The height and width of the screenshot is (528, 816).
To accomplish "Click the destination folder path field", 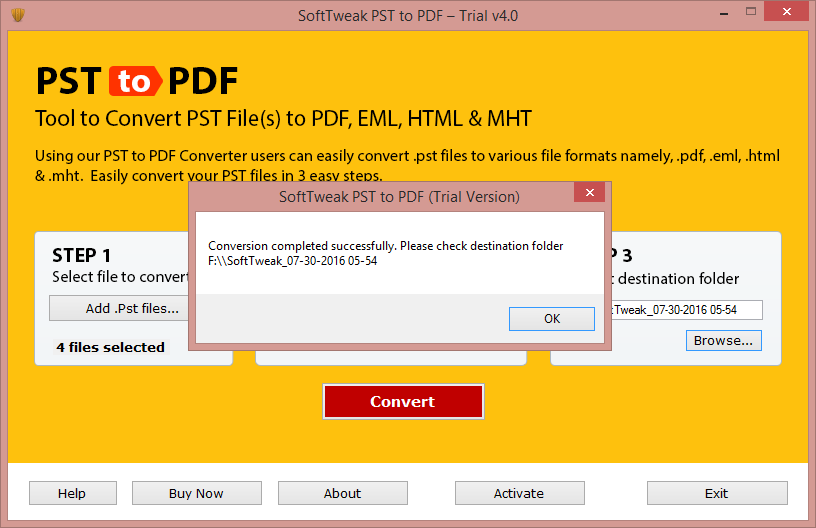I will (686, 310).
